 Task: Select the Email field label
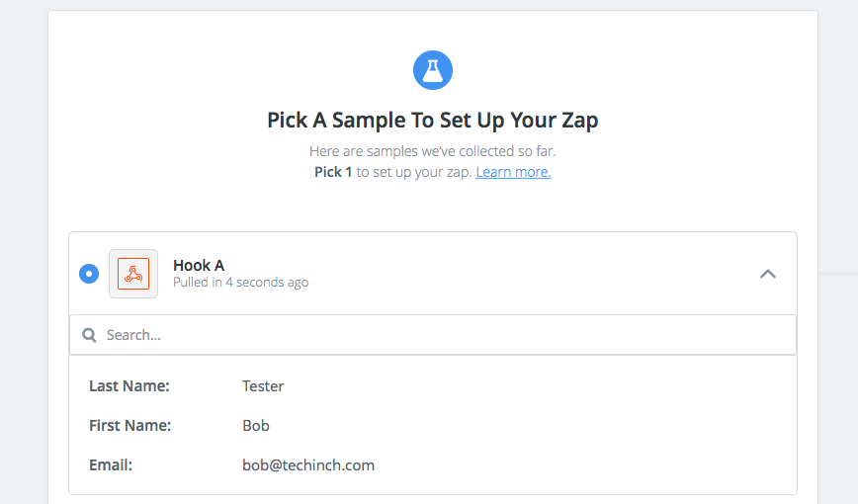coord(111,464)
